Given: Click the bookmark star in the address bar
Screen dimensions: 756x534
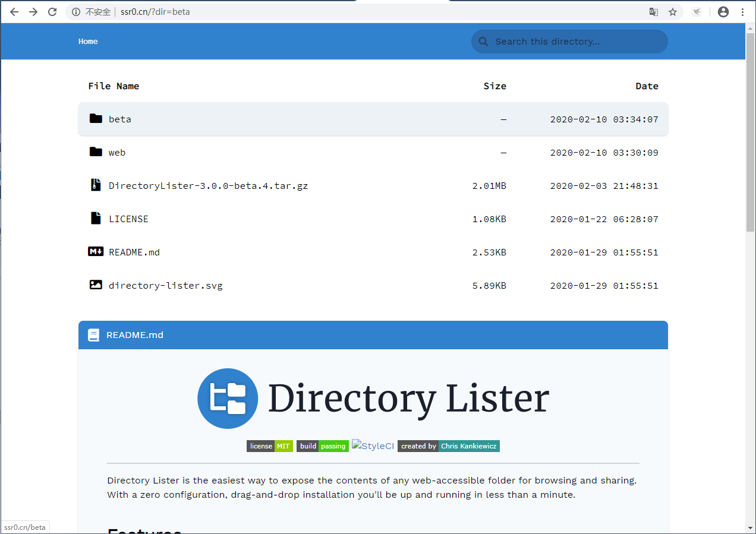Looking at the screenshot, I should tap(672, 11).
